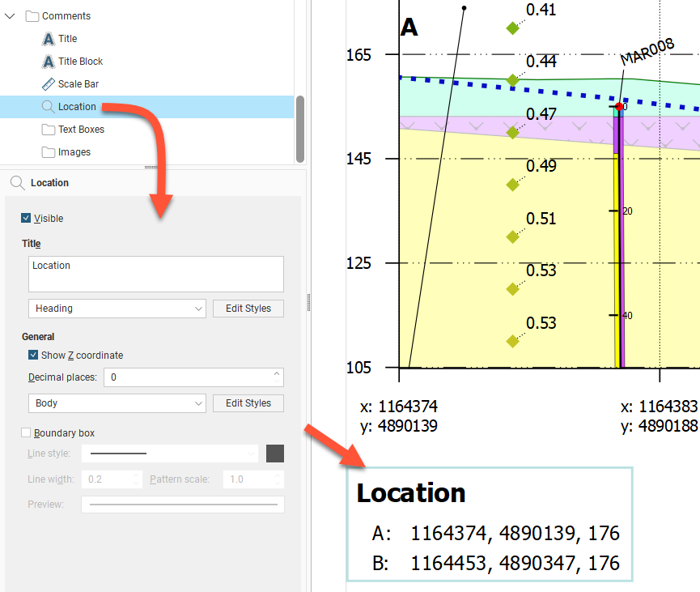Screen dimensions: 700x592
Task: Select the Scale Bar ruler icon
Action: (x=49, y=84)
